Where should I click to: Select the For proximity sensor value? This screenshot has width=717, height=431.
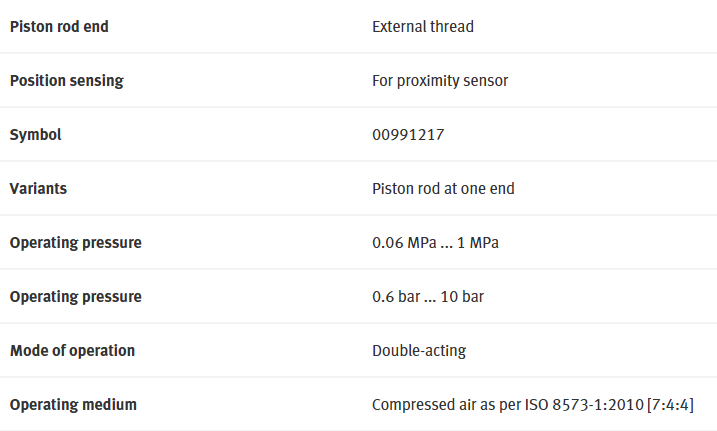pyautogui.click(x=440, y=81)
